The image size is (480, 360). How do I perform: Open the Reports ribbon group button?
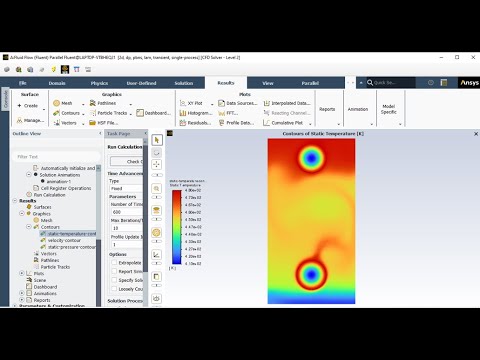coord(327,109)
